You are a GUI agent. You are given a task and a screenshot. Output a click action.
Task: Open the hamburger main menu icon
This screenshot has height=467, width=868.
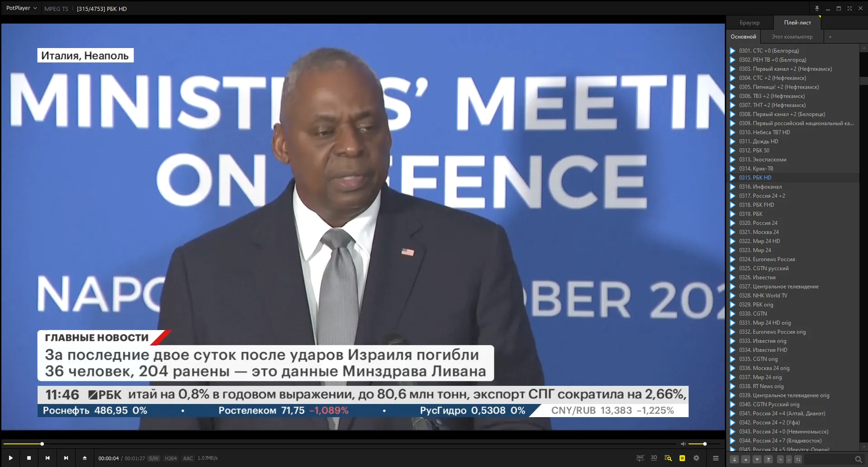[716, 458]
